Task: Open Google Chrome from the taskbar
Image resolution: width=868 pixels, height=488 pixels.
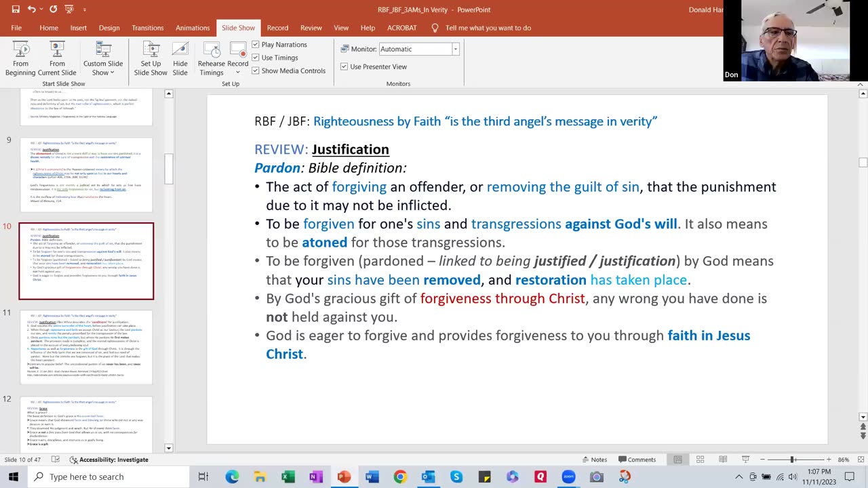Action: click(400, 476)
